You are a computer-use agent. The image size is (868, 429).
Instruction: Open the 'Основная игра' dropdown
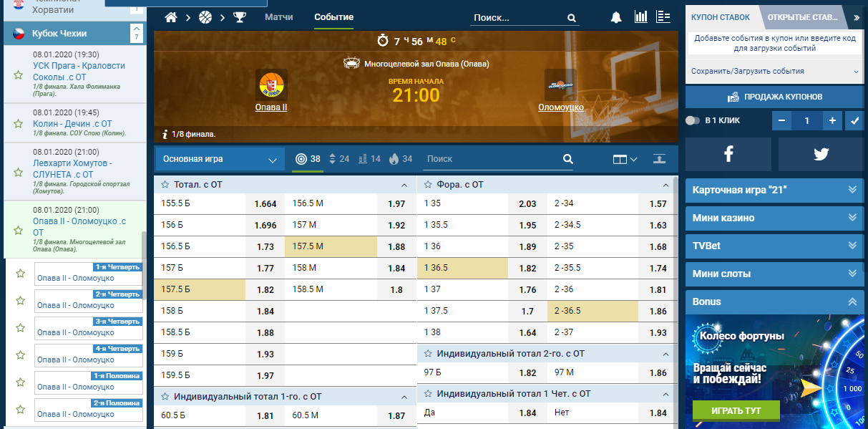[x=220, y=159]
